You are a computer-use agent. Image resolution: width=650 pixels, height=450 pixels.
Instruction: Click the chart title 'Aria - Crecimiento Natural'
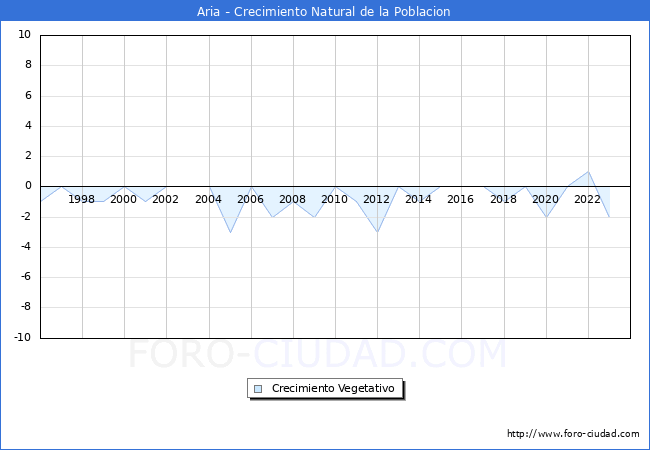(325, 11)
